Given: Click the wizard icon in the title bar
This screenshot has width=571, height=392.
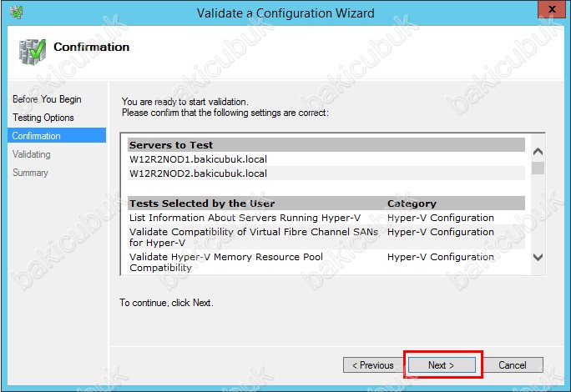Looking at the screenshot, I should point(17,13).
